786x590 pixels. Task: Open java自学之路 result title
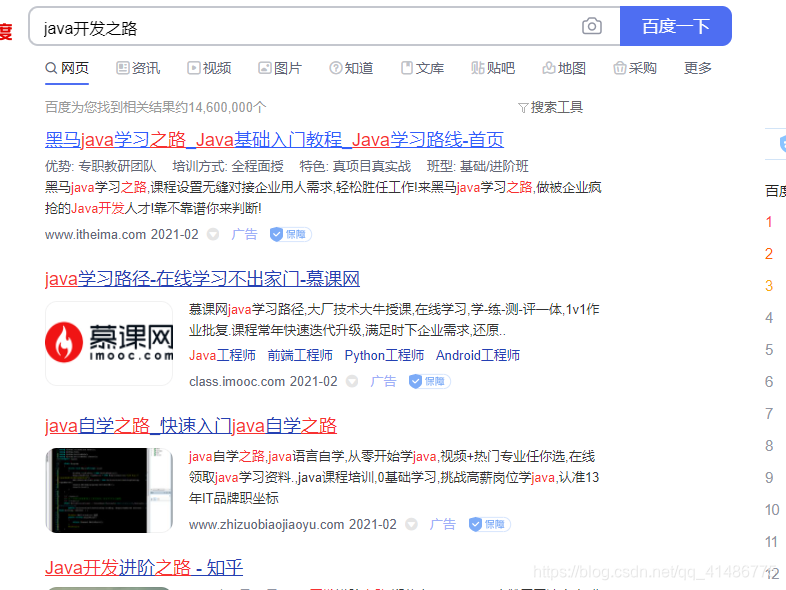click(x=191, y=426)
